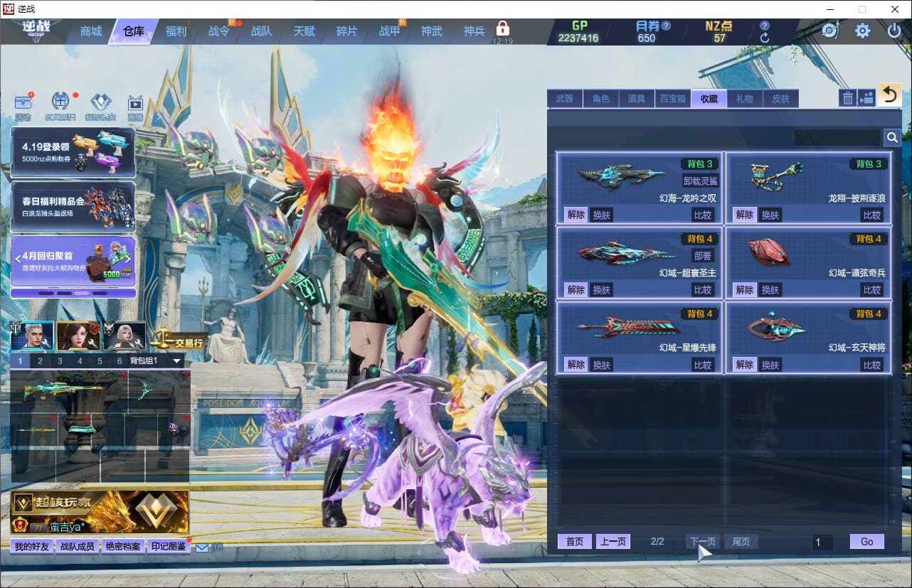
Task: Open the 春日福利精品会 banner
Action: [73, 206]
